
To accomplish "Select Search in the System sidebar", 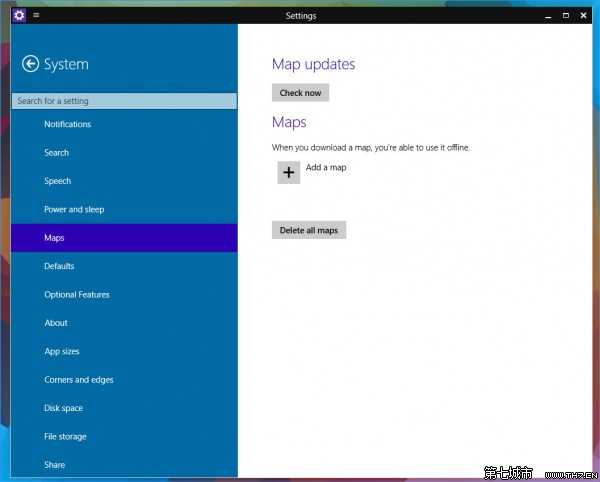I will pyautogui.click(x=124, y=153).
